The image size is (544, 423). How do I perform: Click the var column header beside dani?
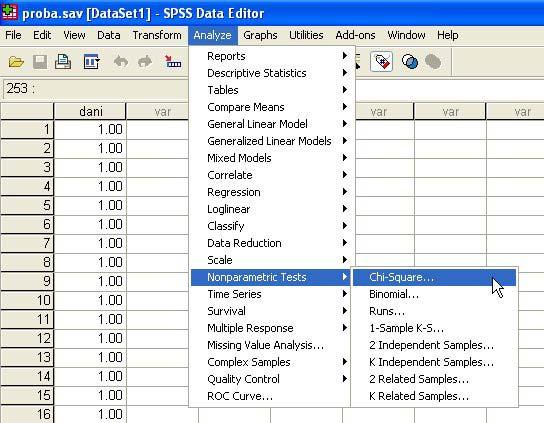(x=158, y=111)
